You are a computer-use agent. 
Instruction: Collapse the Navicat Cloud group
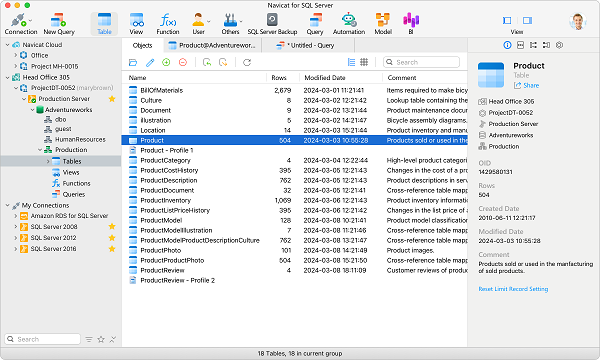point(7,45)
